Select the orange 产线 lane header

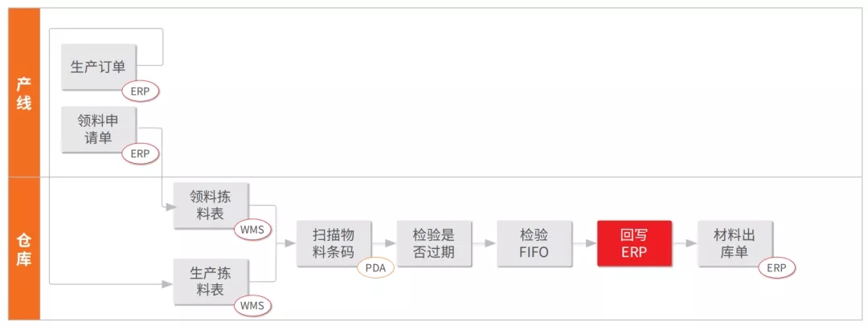(x=24, y=92)
